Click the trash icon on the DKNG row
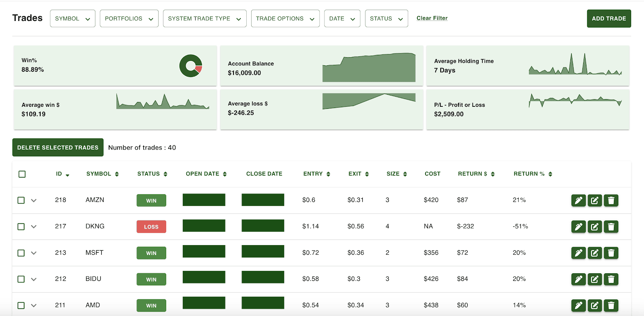The height and width of the screenshot is (316, 644). [611, 227]
